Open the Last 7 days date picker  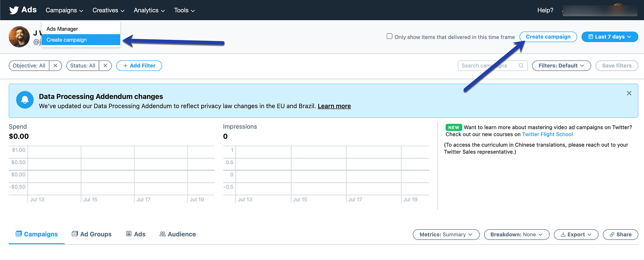(609, 37)
